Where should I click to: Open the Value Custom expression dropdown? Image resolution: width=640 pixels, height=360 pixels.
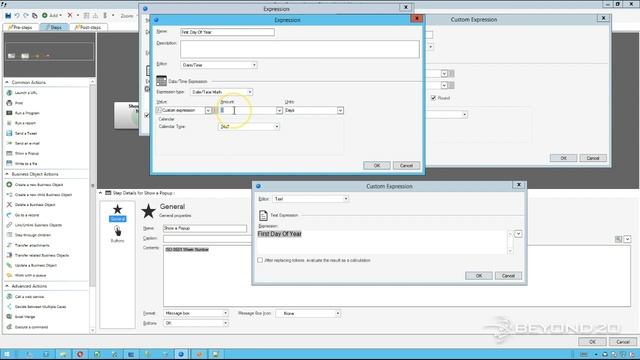pos(208,111)
